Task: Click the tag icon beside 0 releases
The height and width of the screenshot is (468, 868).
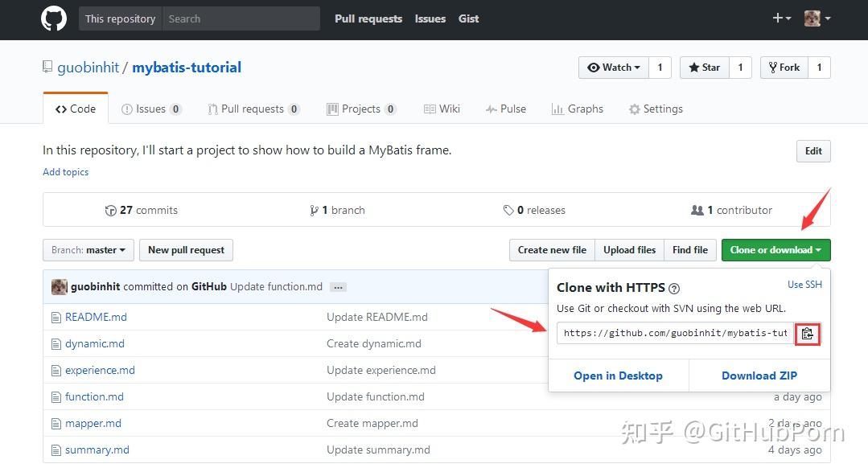Action: point(508,210)
